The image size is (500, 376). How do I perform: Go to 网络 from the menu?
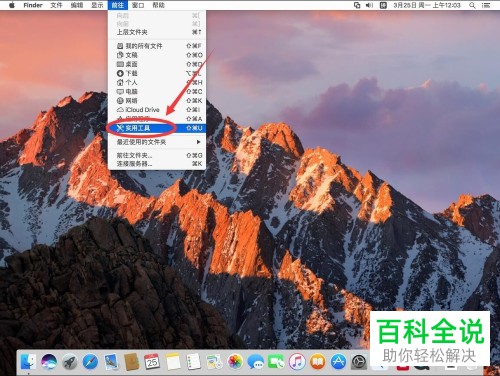(x=157, y=101)
